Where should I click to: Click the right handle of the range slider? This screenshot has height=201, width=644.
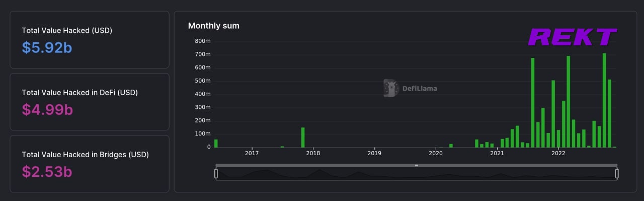pyautogui.click(x=617, y=174)
